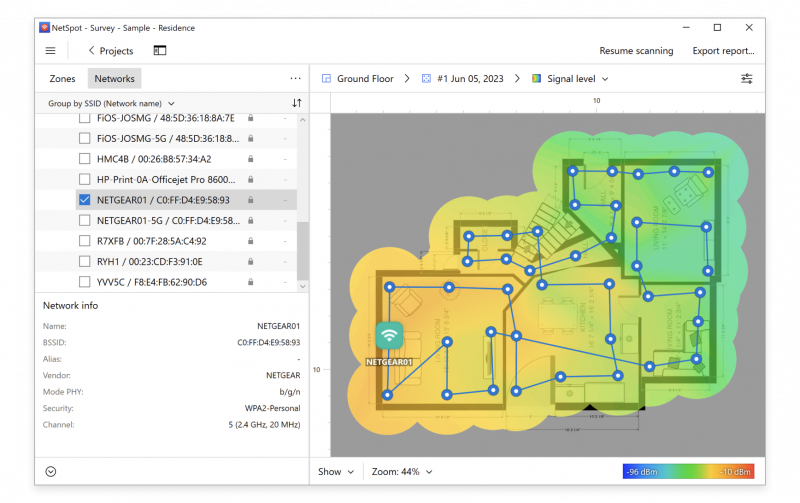800x503 pixels.
Task: Check the FiOS-JOSMG-5G network
Action: [85, 138]
